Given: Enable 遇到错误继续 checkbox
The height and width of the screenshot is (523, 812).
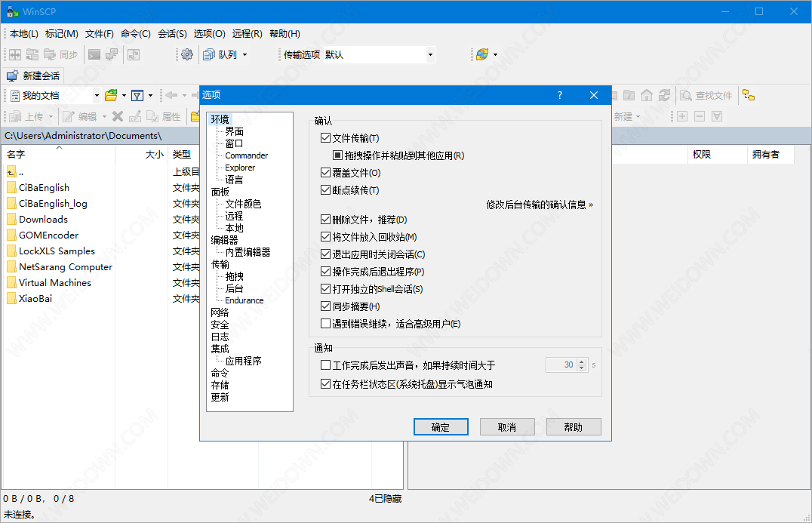Looking at the screenshot, I should tap(326, 324).
